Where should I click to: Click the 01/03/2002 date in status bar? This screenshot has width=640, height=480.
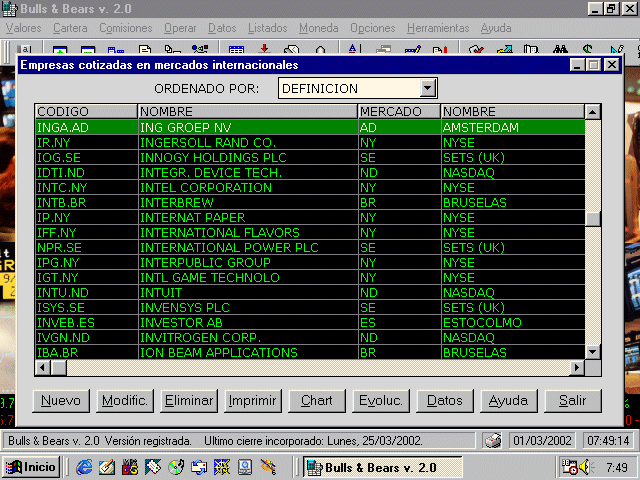point(542,441)
